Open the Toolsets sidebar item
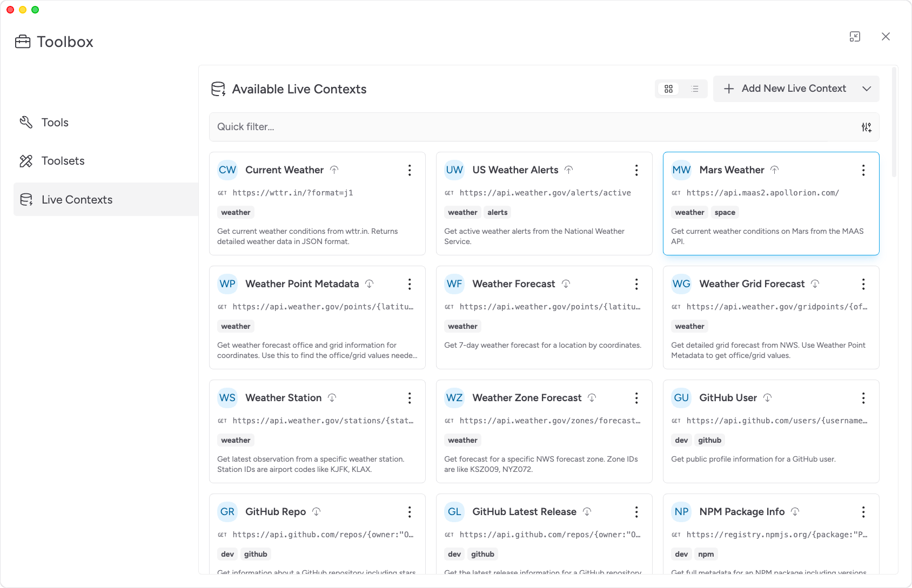The height and width of the screenshot is (588, 912). point(63,161)
